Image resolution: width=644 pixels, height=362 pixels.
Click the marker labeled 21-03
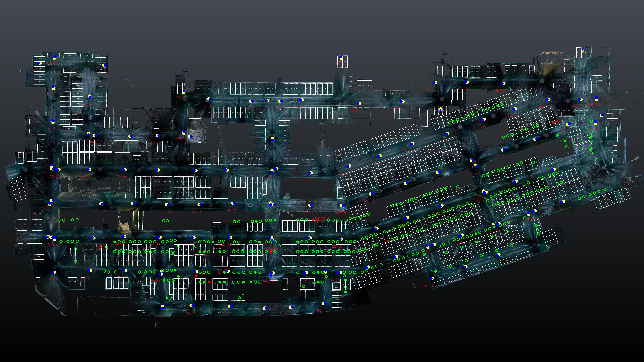tap(167, 205)
